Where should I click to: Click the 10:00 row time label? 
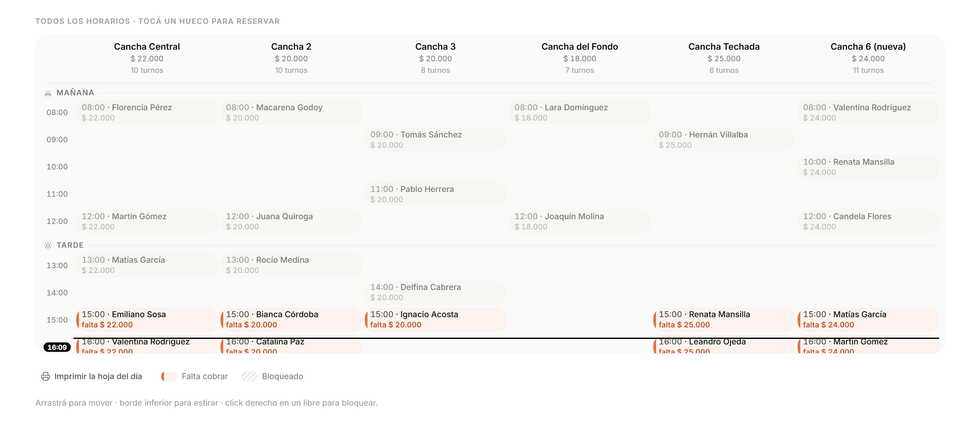57,167
